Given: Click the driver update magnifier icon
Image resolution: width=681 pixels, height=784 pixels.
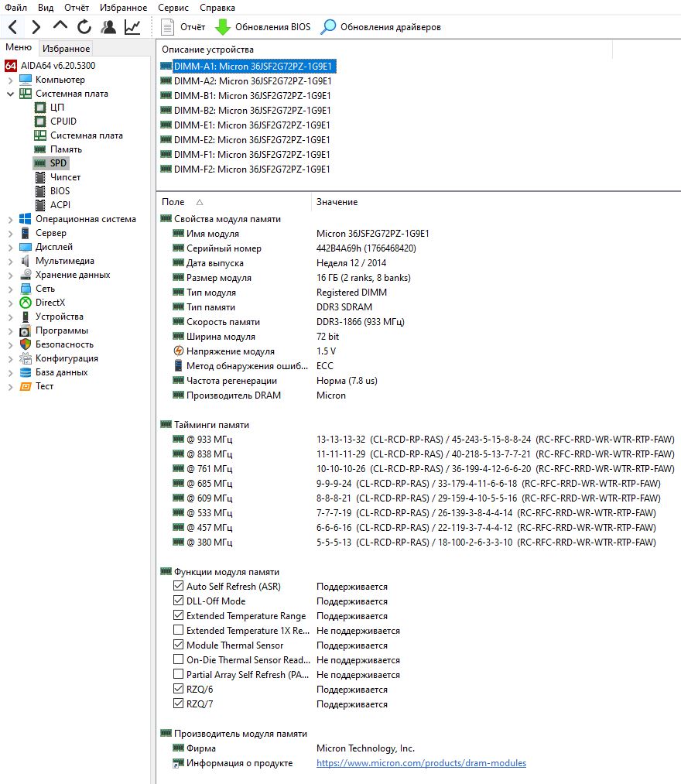Looking at the screenshot, I should point(328,27).
